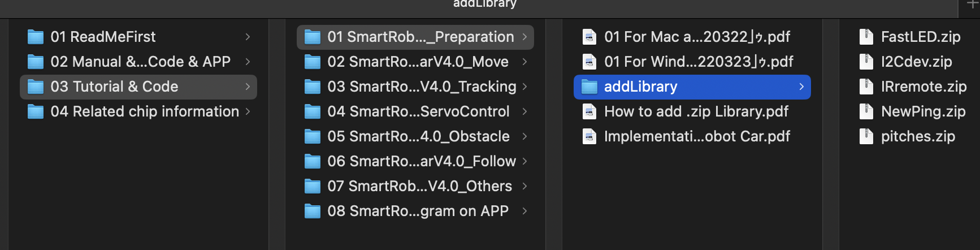Click the 'How to add .zip Library.pdf' icon
980x250 pixels.
589,111
